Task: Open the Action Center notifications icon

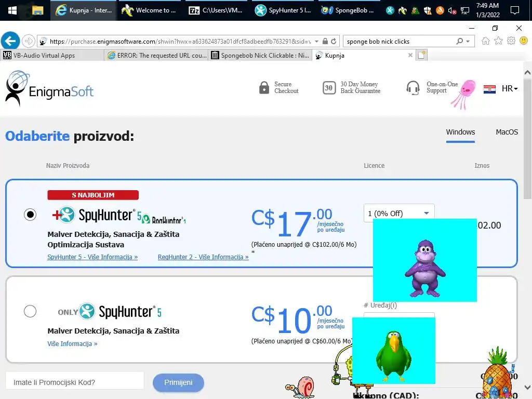Action: click(x=515, y=10)
